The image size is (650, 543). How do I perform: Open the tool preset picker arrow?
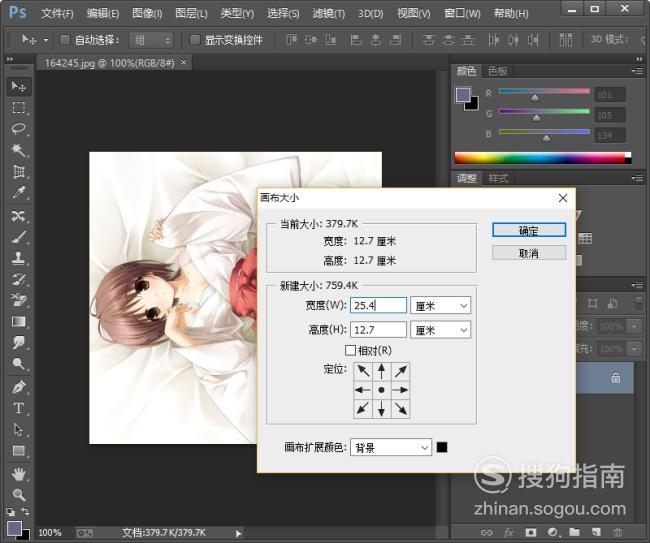pyautogui.click(x=46, y=40)
